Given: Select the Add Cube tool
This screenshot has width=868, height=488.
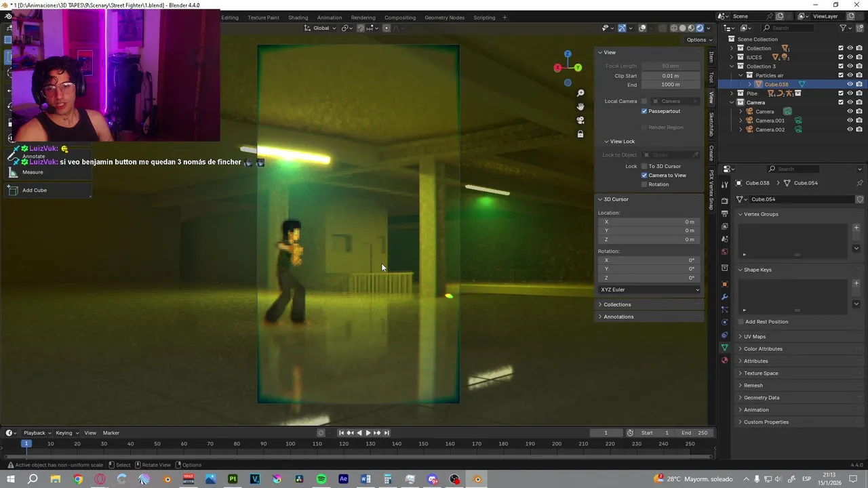Looking at the screenshot, I should tap(47, 190).
